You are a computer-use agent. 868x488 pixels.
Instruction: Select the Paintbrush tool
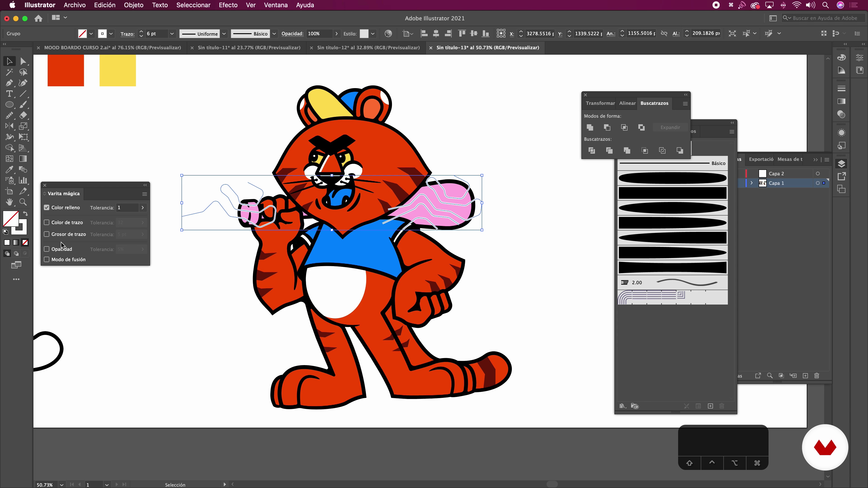tap(23, 105)
